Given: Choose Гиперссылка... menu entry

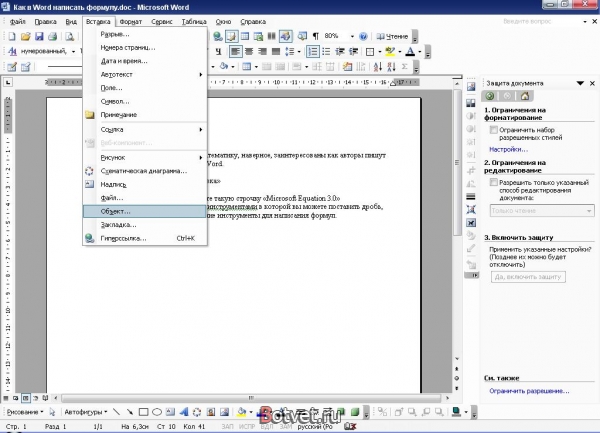Looking at the screenshot, I should click(x=145, y=238).
